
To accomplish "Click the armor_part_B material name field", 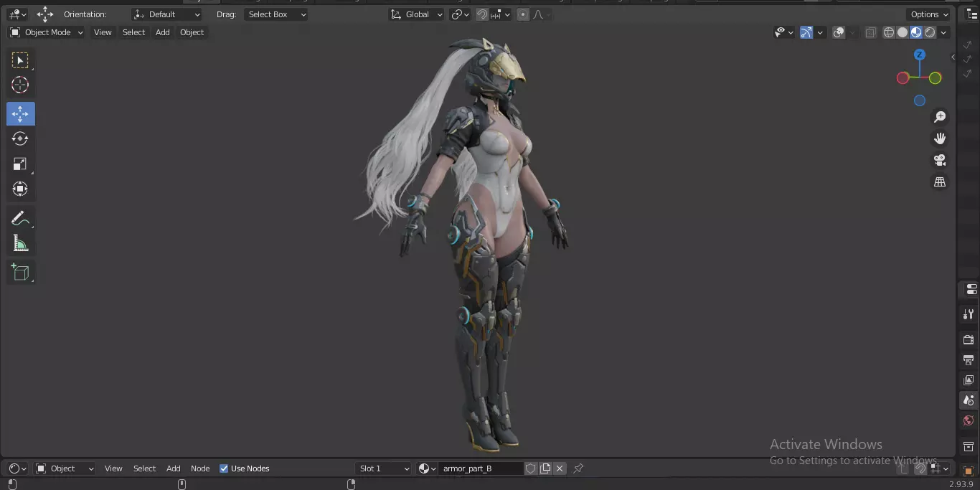I will pos(481,468).
